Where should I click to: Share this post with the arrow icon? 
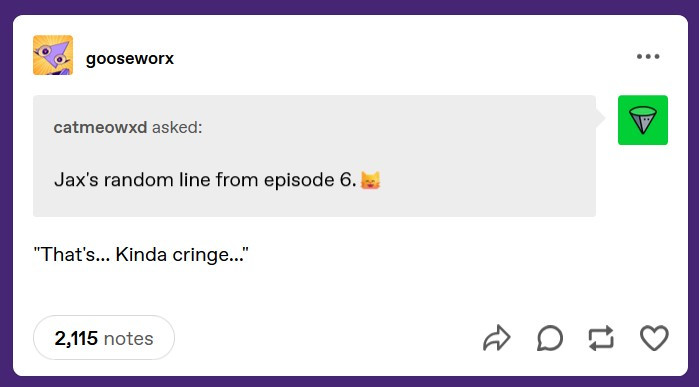(x=496, y=338)
